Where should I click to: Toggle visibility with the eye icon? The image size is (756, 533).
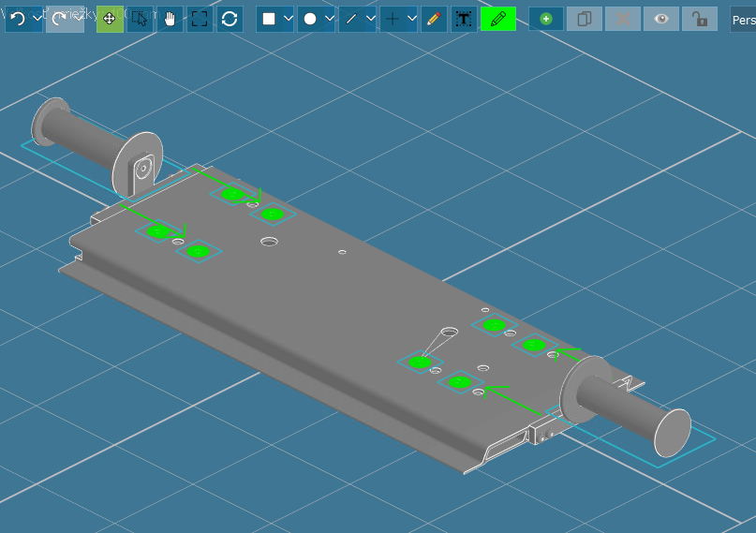pos(661,19)
